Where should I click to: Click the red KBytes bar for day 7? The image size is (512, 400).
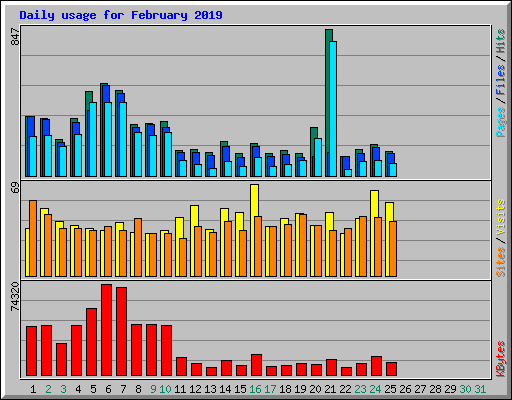[x=121, y=332]
